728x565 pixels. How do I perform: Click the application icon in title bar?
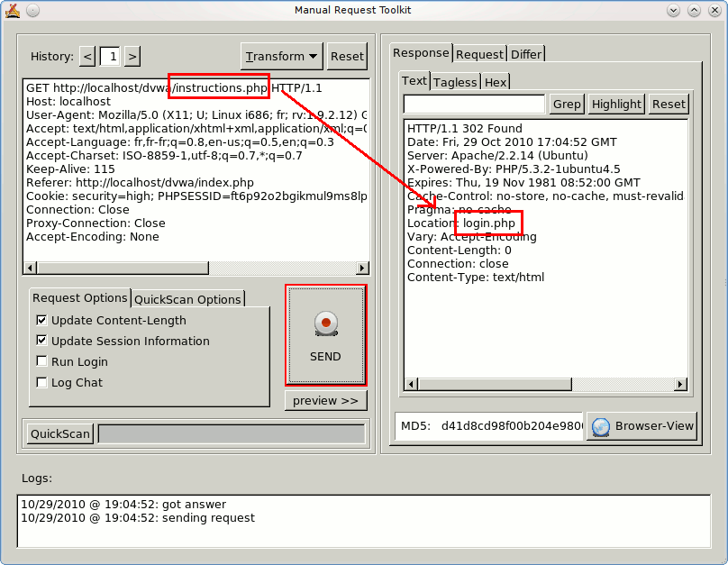click(12, 10)
